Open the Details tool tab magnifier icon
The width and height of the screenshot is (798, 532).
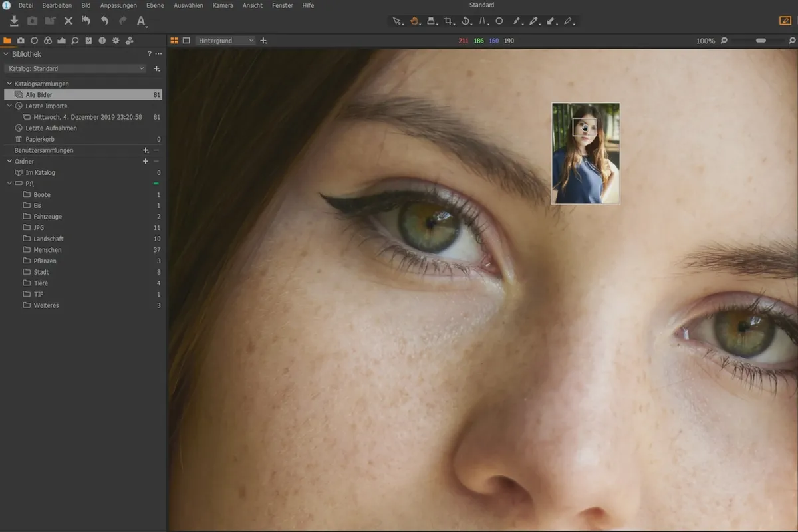point(74,41)
